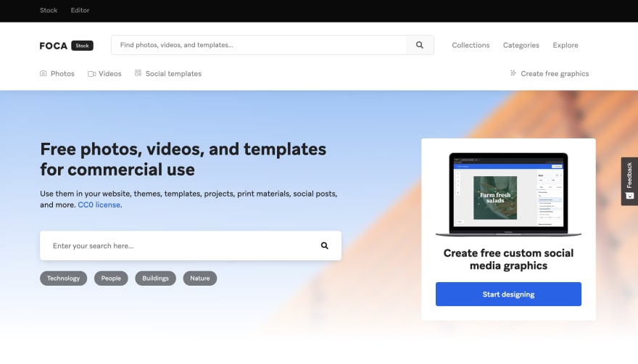Click the camera icon next to Photos
Image resolution: width=638 pixels, height=364 pixels.
(x=43, y=73)
